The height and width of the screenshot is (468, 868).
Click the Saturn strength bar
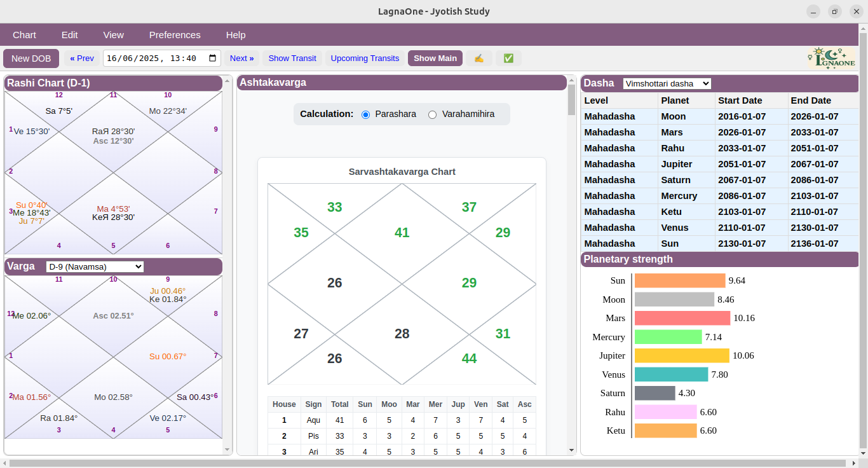pos(655,393)
